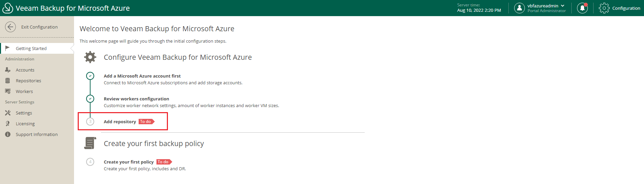The height and width of the screenshot is (184, 644).
Task: Open the Licensing menu item
Action: click(37, 124)
